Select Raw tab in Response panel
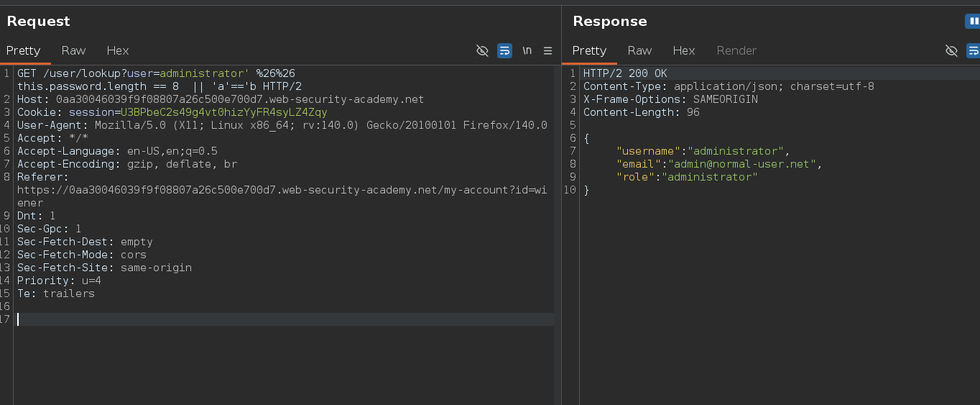This screenshot has height=405, width=980. 639,50
